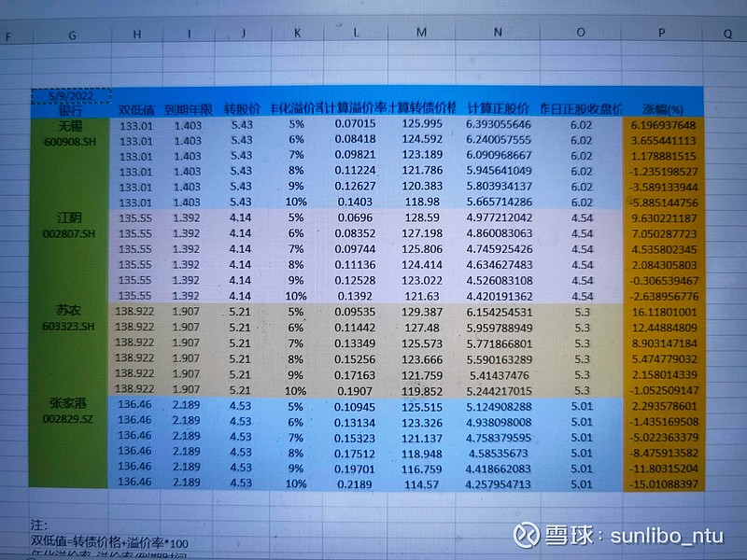Click cell with value 9.630221187
The width and height of the screenshot is (747, 560).
664,218
